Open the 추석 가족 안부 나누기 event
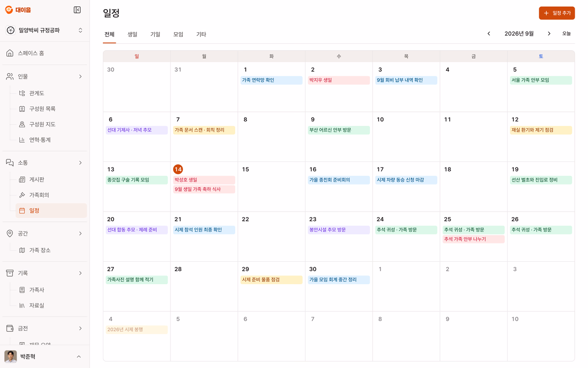Image resolution: width=588 pixels, height=368 pixels. (x=474, y=239)
